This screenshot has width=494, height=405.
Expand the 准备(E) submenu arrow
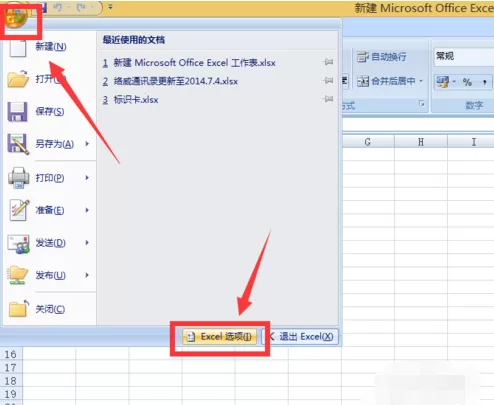[87, 210]
